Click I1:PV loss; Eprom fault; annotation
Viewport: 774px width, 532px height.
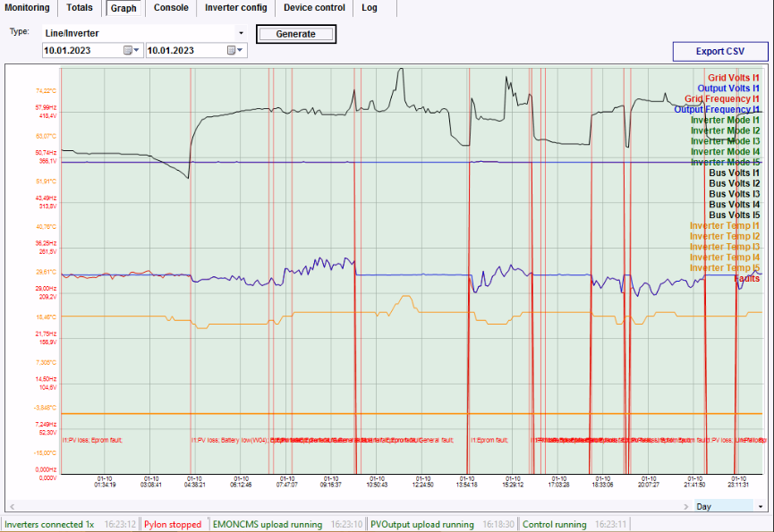click(92, 440)
